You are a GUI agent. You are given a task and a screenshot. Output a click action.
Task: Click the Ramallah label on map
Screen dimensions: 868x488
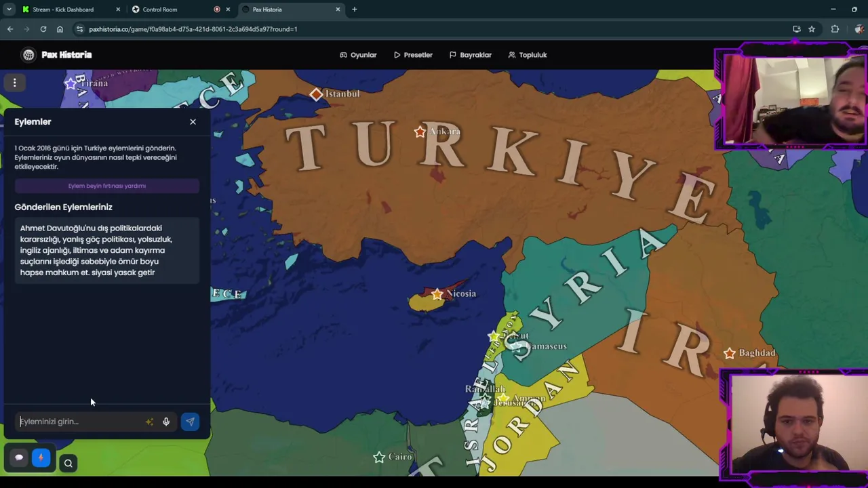click(x=485, y=389)
